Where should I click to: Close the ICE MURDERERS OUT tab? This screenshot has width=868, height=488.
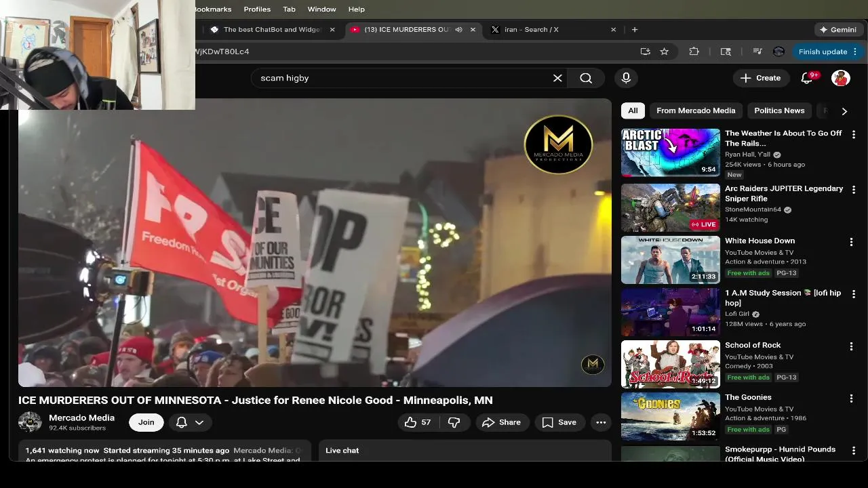(x=473, y=30)
